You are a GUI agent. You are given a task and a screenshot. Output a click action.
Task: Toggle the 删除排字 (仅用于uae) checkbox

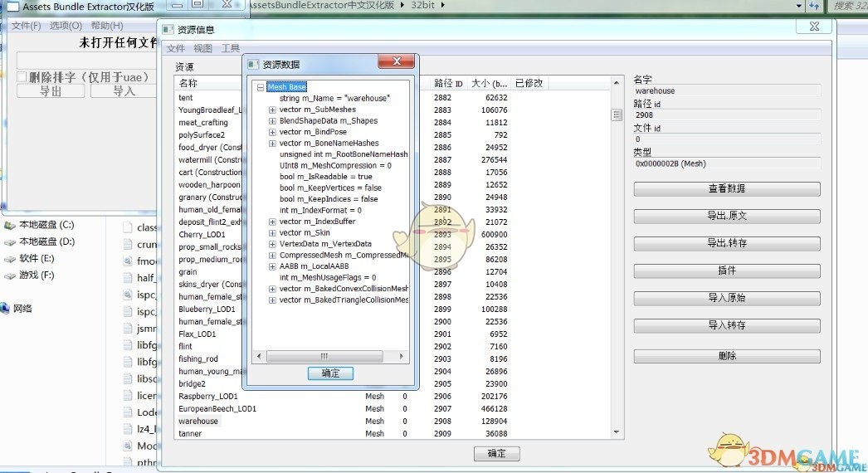22,77
